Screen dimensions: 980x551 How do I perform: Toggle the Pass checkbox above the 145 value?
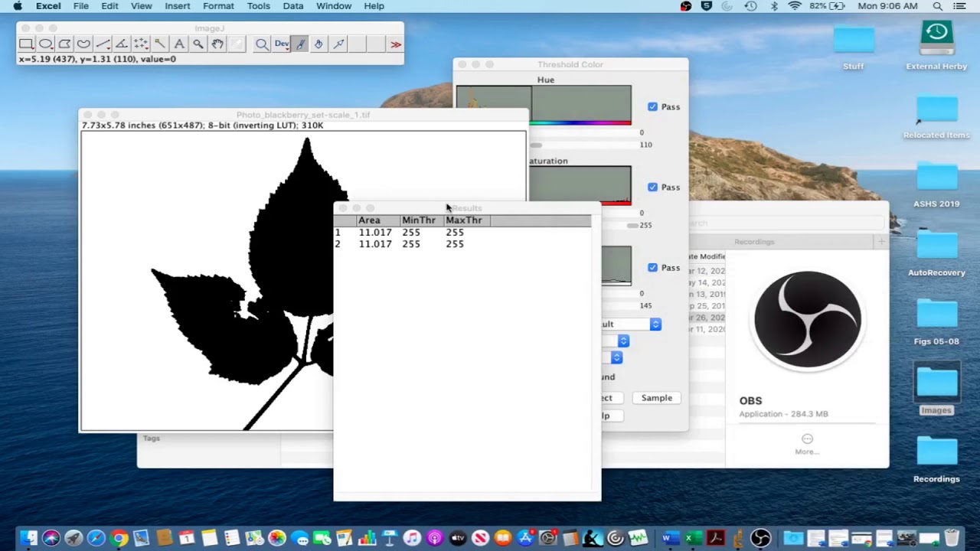[x=652, y=268]
